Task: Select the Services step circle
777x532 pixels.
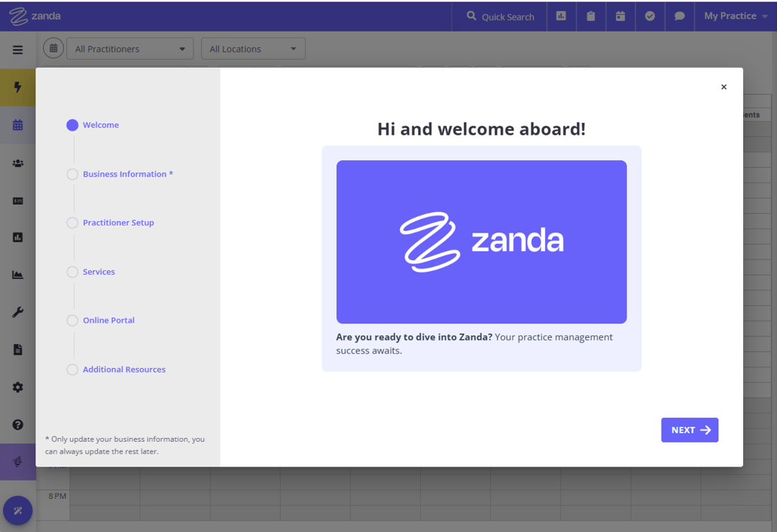Action: [72, 272]
